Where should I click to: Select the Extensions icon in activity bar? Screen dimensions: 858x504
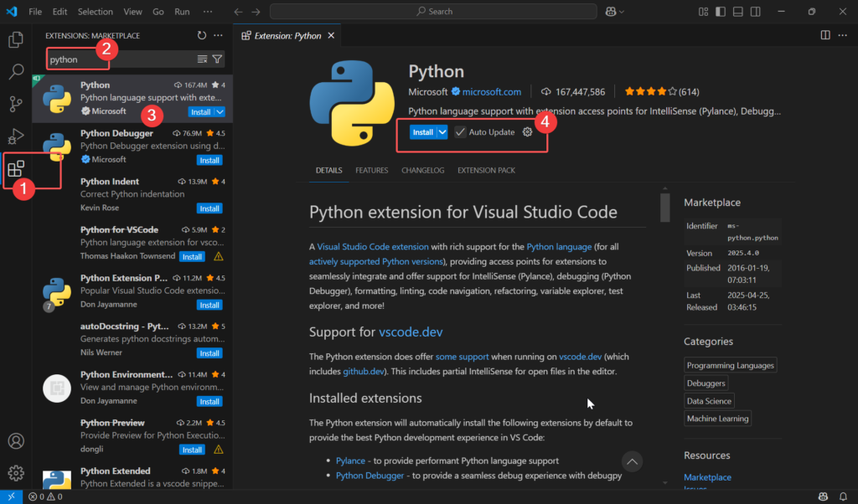click(16, 168)
